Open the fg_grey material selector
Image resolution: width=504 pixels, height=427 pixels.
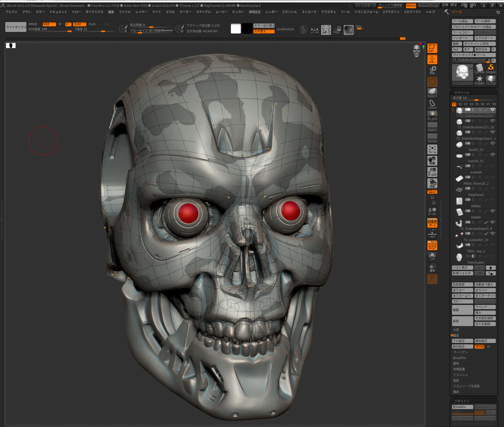(432, 115)
